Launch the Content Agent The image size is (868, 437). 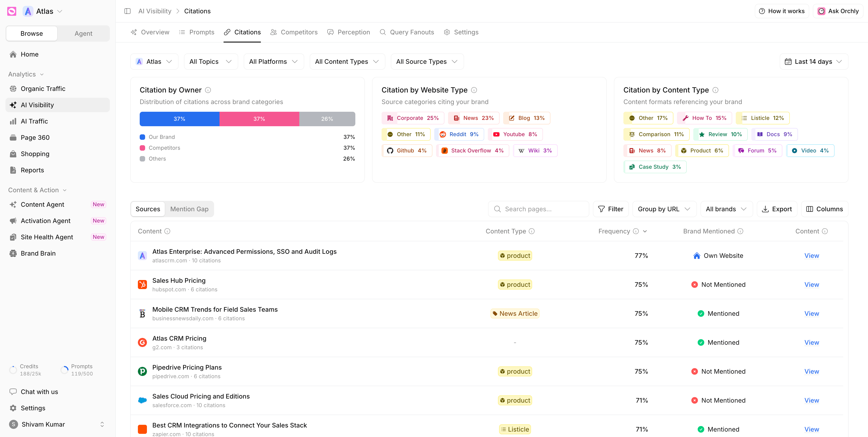pyautogui.click(x=58, y=204)
